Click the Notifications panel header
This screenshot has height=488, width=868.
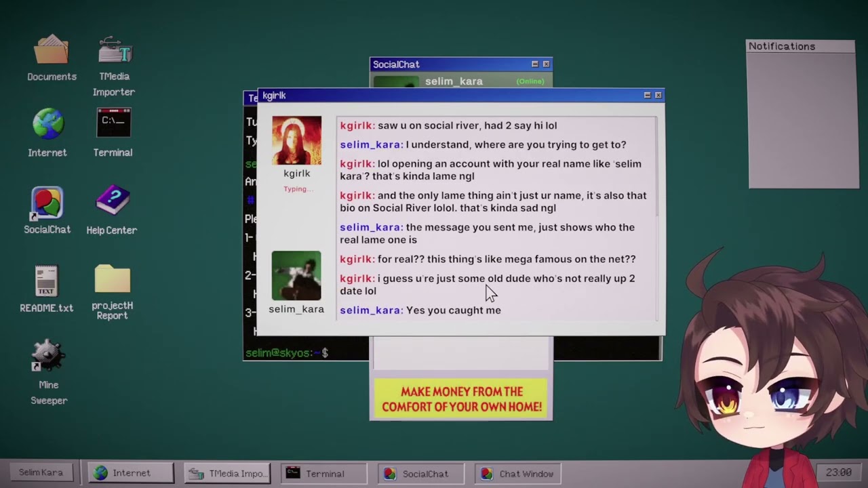801,46
